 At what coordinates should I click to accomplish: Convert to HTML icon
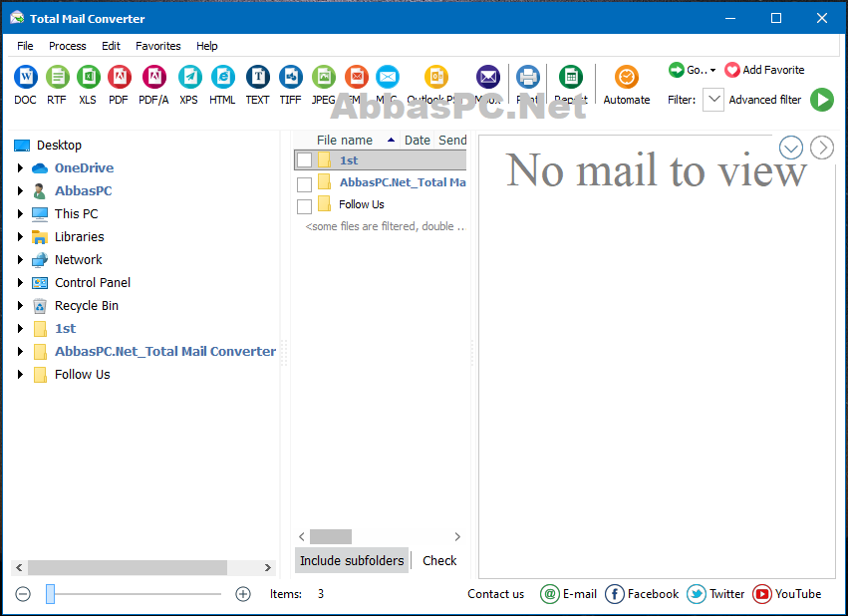pos(223,77)
